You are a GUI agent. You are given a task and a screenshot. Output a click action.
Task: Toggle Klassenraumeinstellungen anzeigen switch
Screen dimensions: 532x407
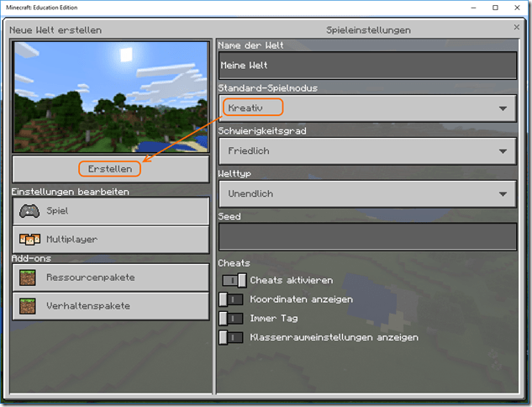[x=230, y=337]
